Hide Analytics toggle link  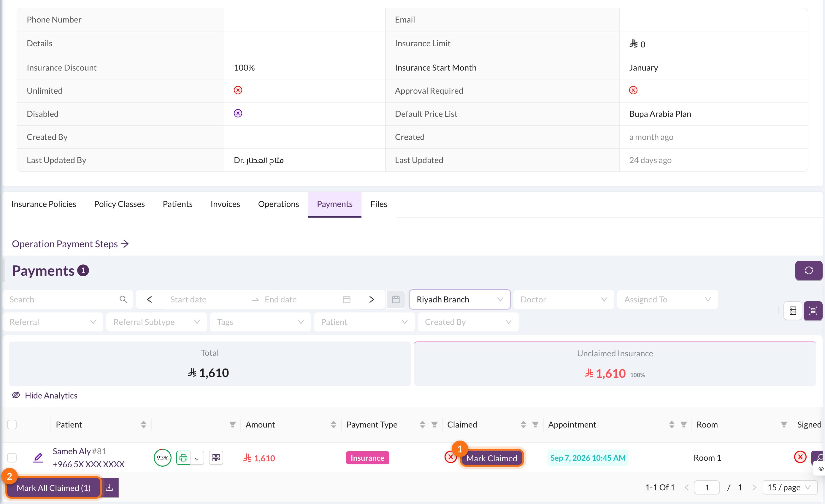pyautogui.click(x=45, y=395)
